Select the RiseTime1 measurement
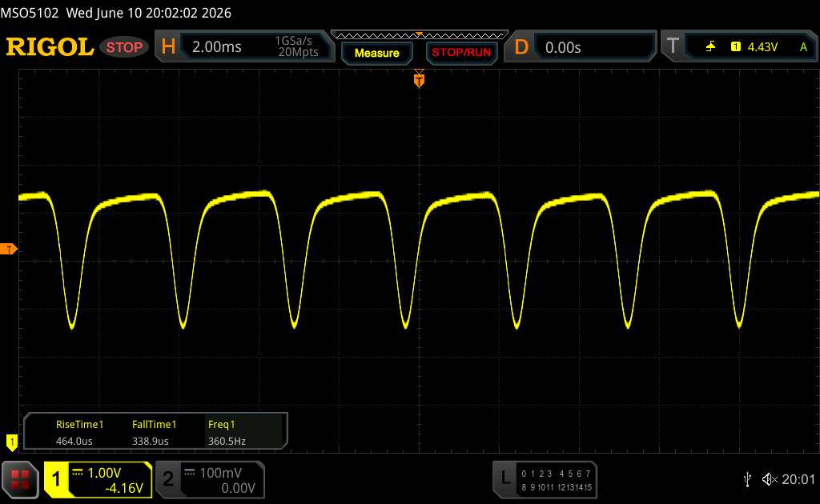This screenshot has height=504, width=820. [x=79, y=425]
